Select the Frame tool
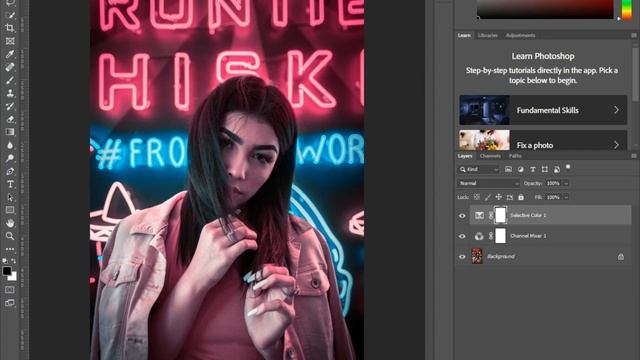The width and height of the screenshot is (640, 360). [x=10, y=41]
